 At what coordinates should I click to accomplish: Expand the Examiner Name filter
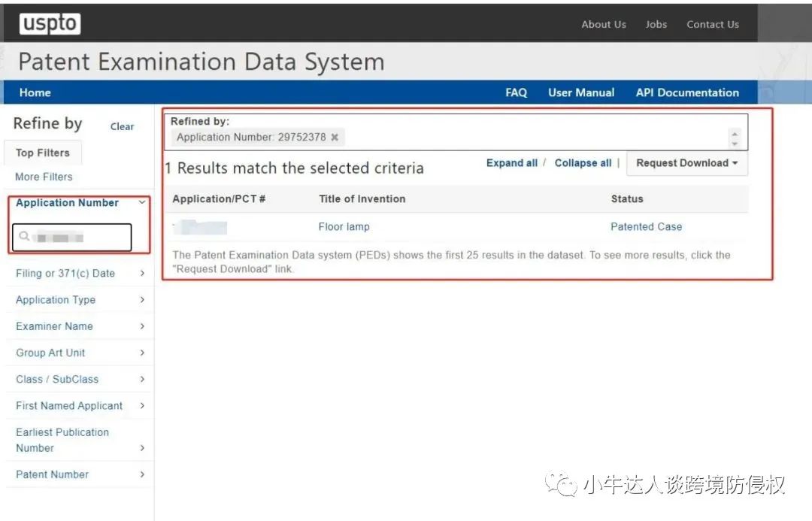142,326
